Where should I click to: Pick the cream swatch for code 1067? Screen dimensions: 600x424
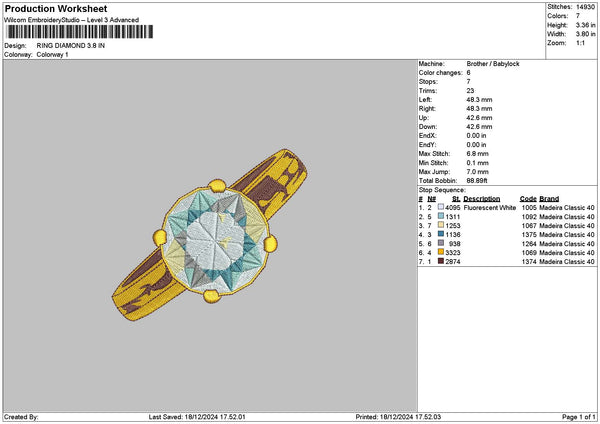[x=440, y=225]
